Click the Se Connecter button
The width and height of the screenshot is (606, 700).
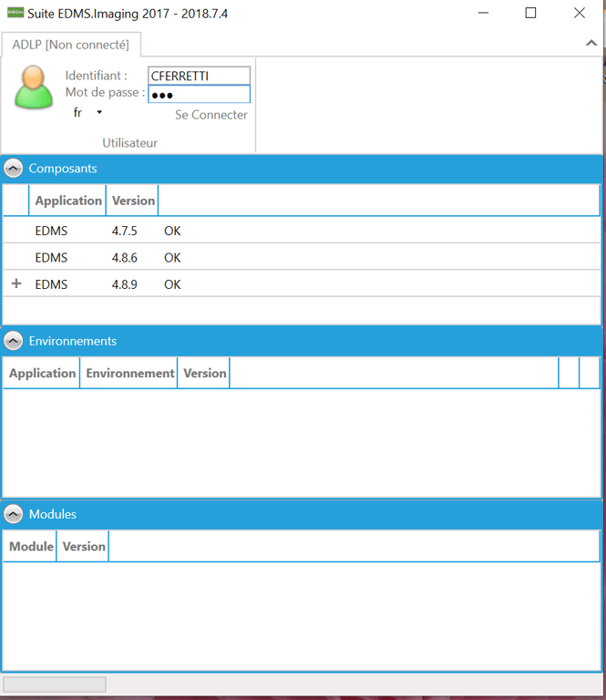211,115
